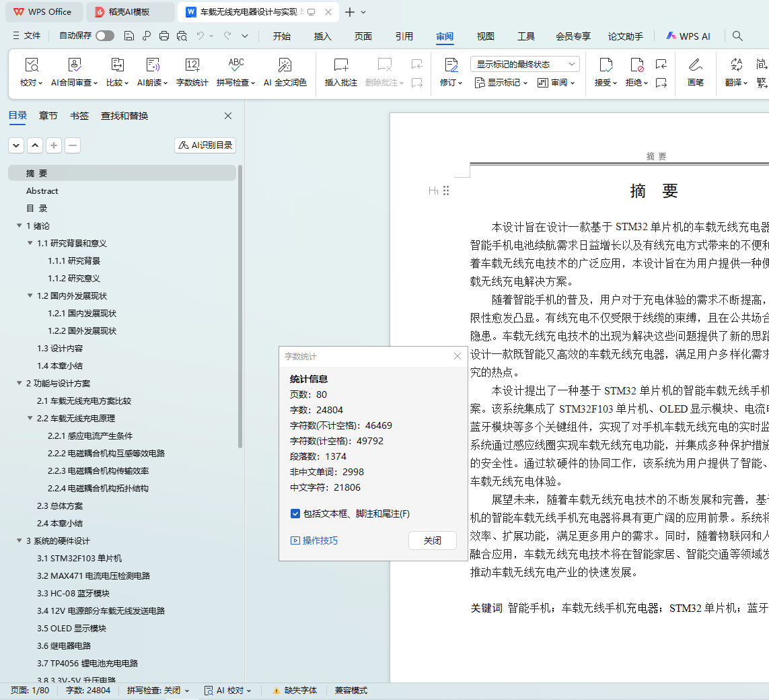The height and width of the screenshot is (700, 769).
Task: Open the 显示标记的最终状态 dropdown
Action: [525, 65]
